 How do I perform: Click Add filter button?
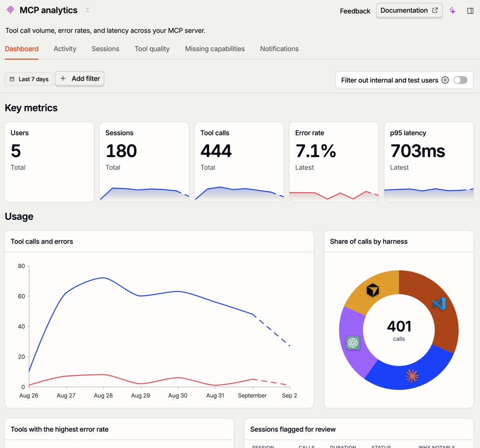point(80,79)
